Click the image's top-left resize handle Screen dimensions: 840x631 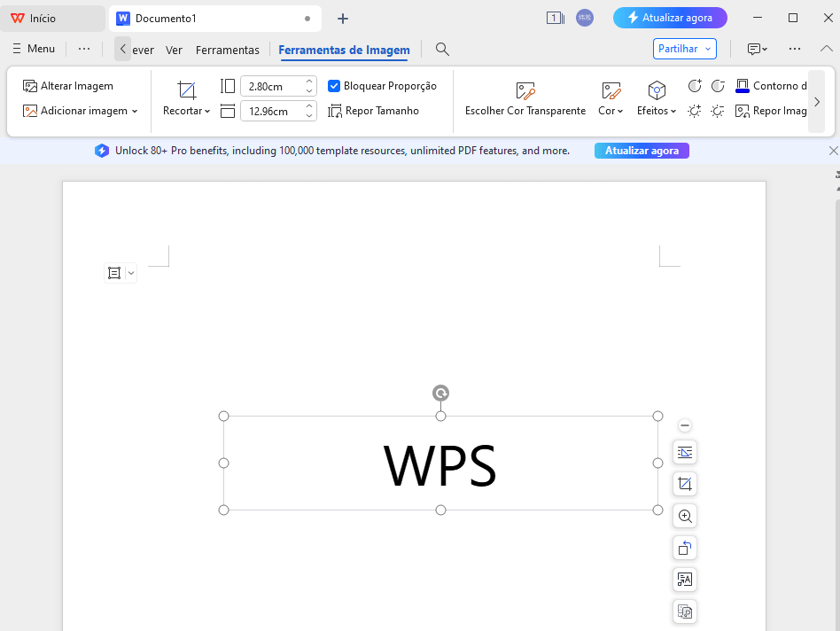coord(224,417)
